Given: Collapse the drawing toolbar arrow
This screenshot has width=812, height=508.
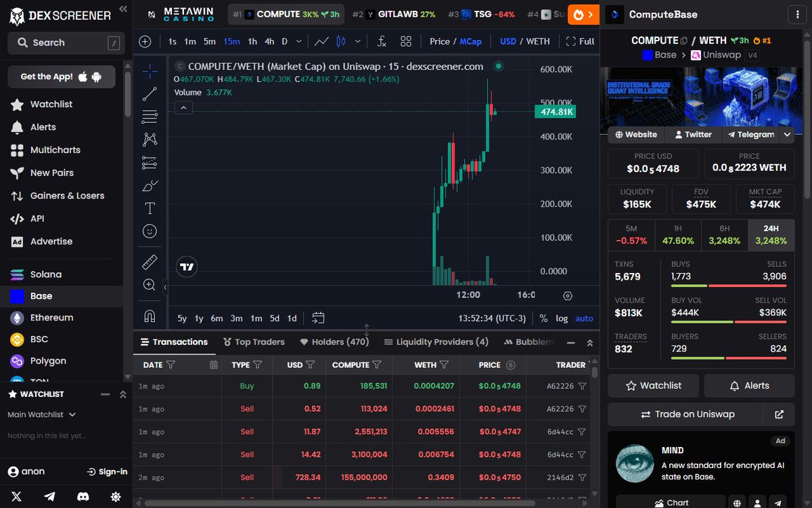Looking at the screenshot, I should point(165,288).
